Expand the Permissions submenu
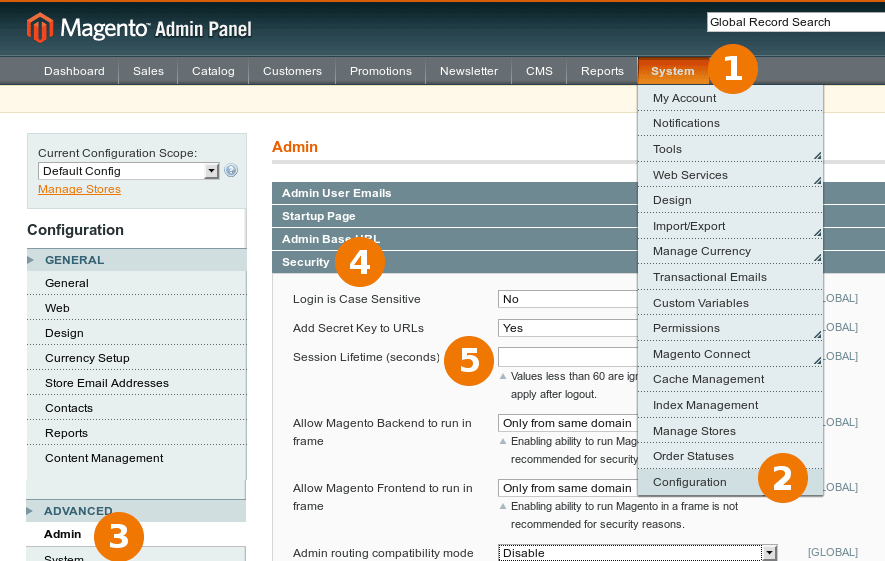This screenshot has height=561, width=885. tap(730, 328)
